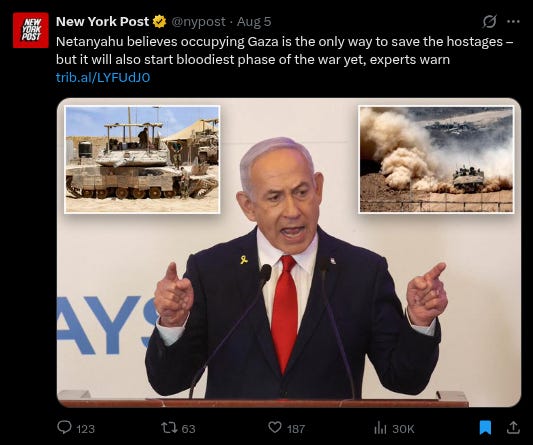Open the Aug 5 timestamp permalink

point(254,22)
